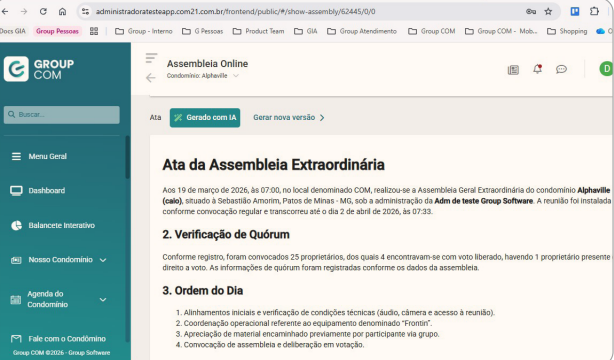Open the chat messages bubble icon

pyautogui.click(x=561, y=69)
